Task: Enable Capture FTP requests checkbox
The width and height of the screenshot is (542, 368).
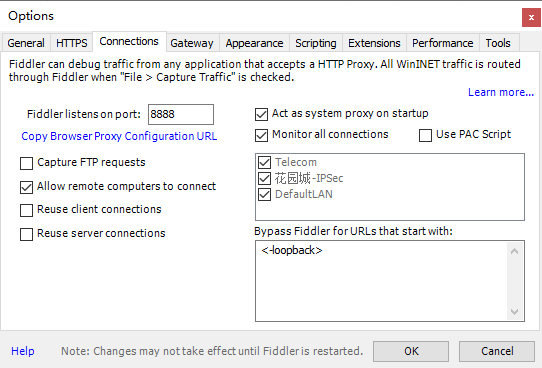Action: click(x=27, y=163)
